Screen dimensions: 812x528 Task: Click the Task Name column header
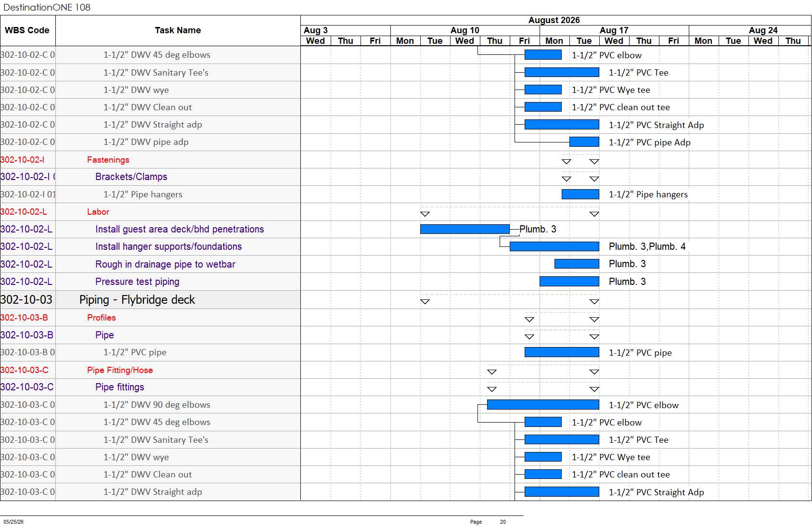tap(178, 30)
